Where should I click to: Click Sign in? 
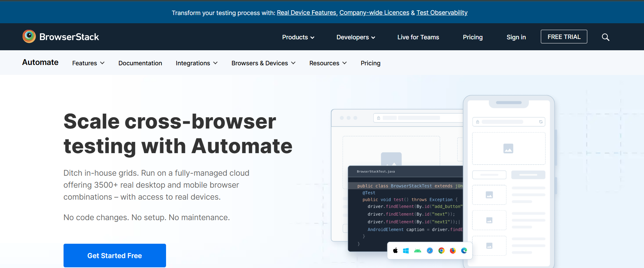[516, 37]
